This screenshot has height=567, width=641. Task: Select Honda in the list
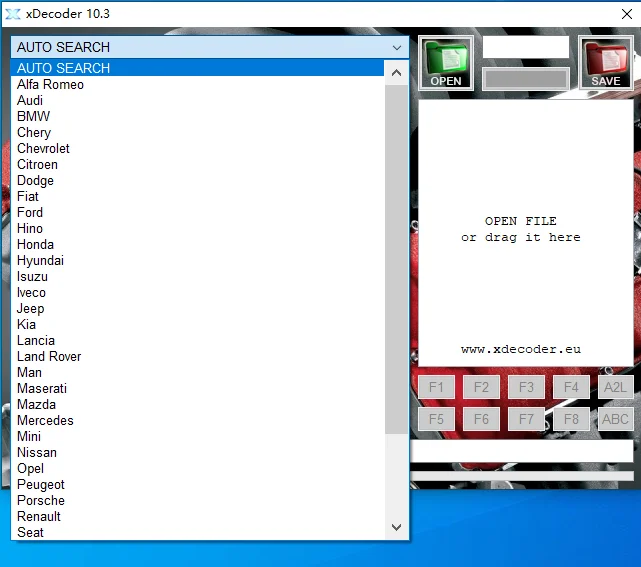[x=197, y=244]
